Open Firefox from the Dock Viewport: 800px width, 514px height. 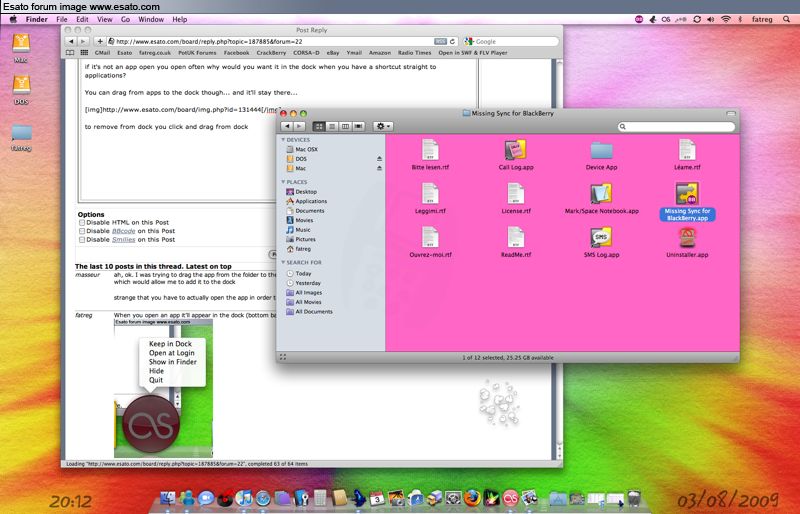(471, 498)
